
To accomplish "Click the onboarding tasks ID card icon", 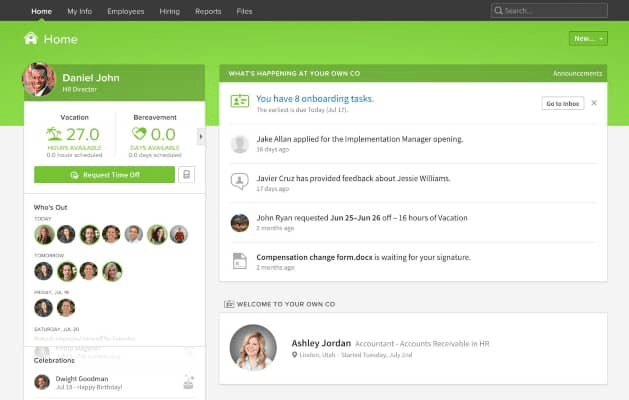I will click(x=240, y=101).
